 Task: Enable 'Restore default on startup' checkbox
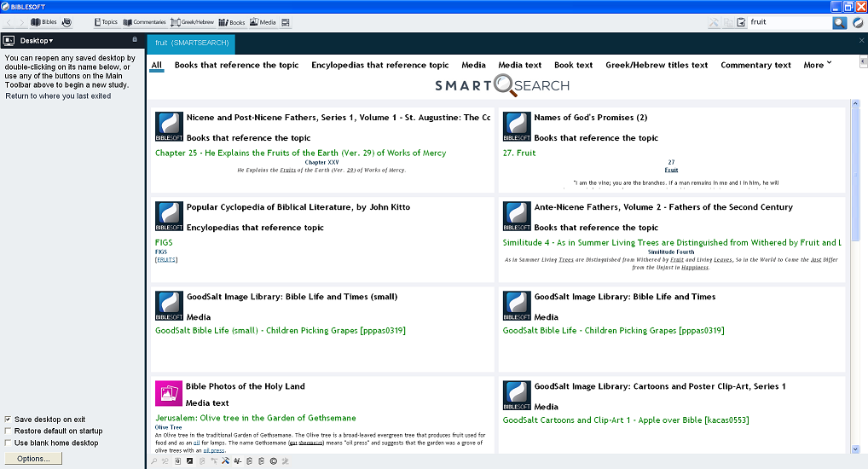pyautogui.click(x=8, y=431)
